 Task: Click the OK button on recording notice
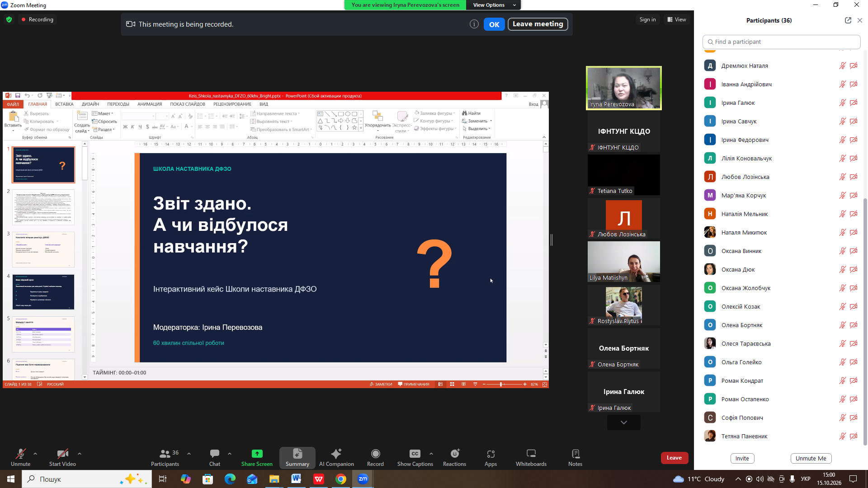pyautogui.click(x=494, y=24)
